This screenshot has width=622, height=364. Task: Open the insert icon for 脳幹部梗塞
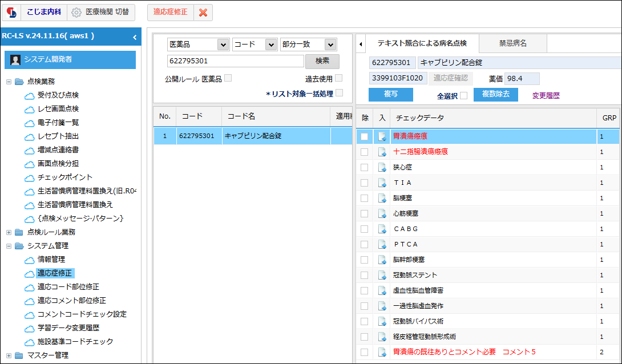coord(382,260)
